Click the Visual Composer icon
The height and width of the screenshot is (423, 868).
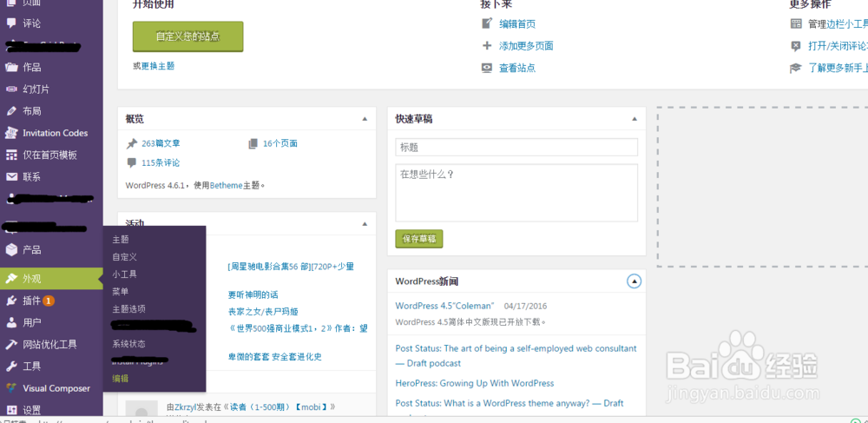click(x=11, y=388)
